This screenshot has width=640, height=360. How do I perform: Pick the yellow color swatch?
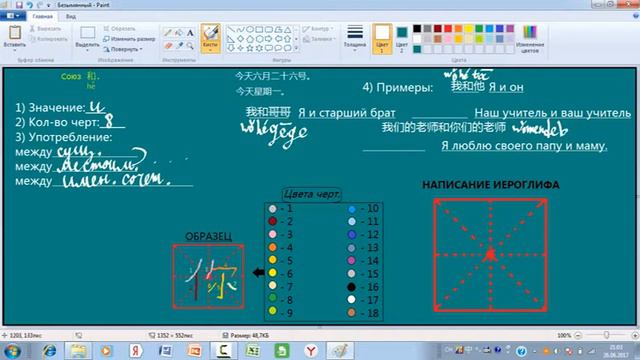tap(469, 29)
